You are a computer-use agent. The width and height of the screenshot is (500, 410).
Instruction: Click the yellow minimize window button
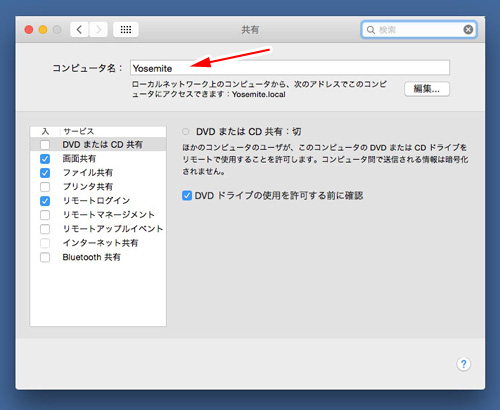43,30
